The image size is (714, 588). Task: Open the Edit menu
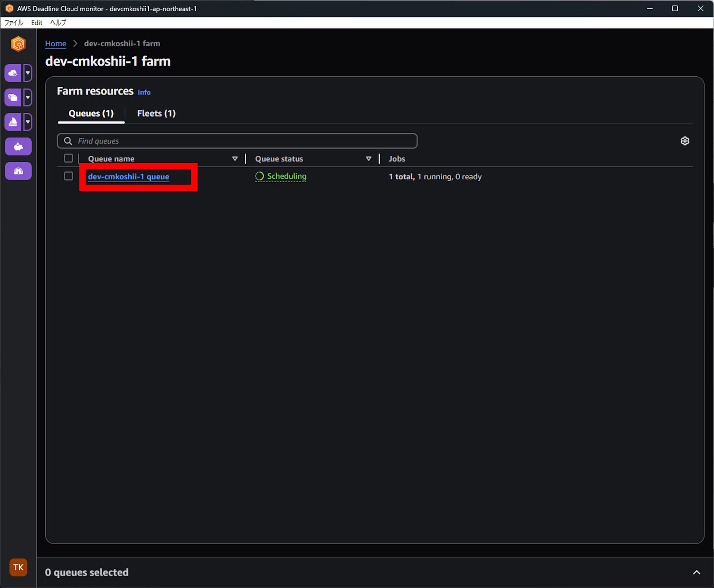[37, 22]
